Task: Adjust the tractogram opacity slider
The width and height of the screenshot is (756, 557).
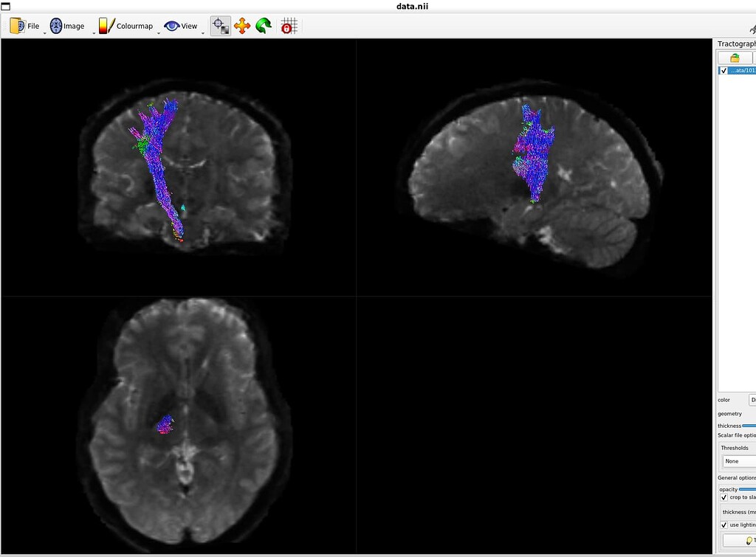Action: tap(747, 489)
